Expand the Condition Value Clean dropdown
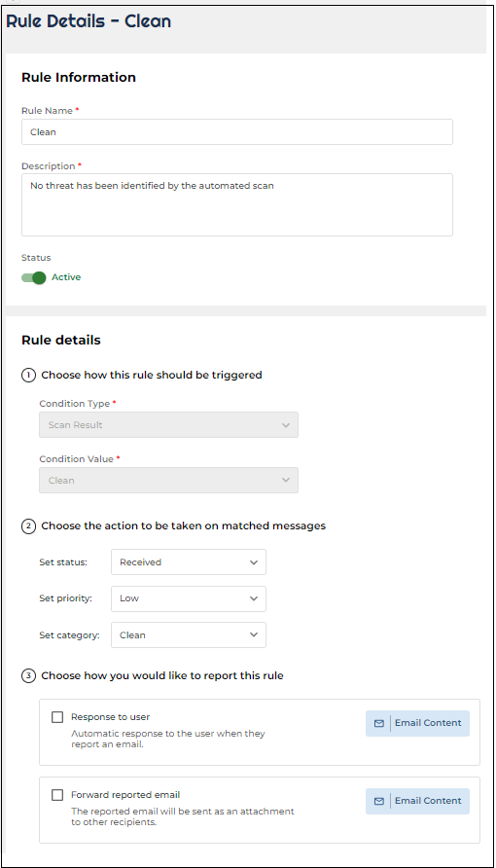496x868 pixels. [168, 481]
